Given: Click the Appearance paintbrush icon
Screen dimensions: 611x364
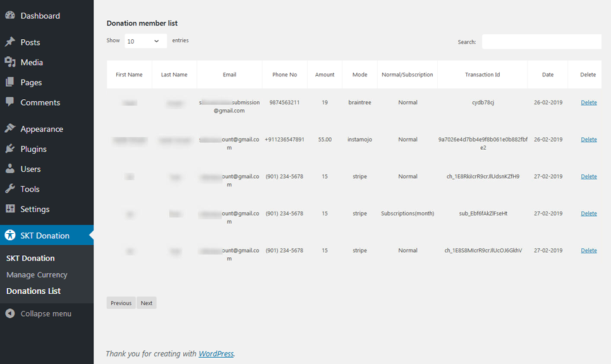Looking at the screenshot, I should click(x=10, y=129).
